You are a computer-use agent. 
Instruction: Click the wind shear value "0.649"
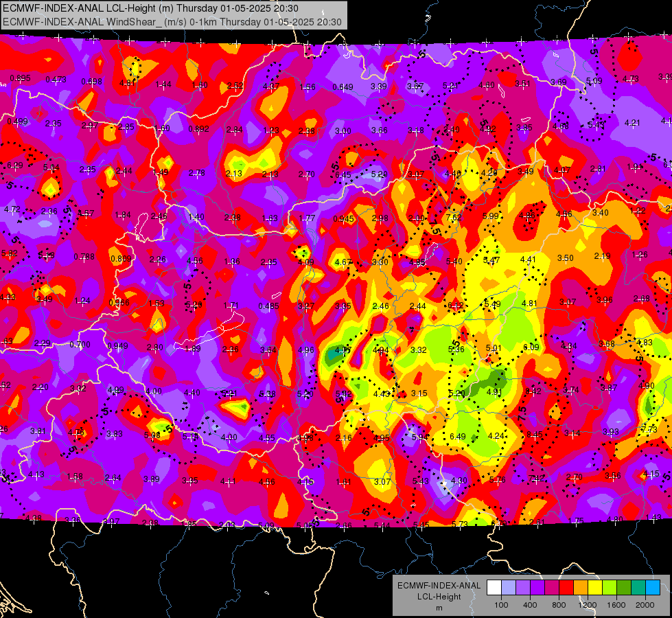[x=343, y=87]
